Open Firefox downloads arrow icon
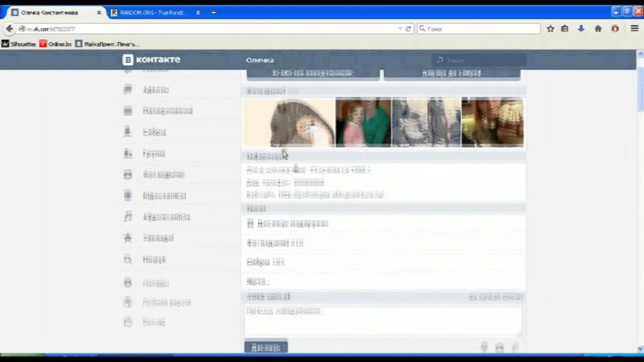Viewport: 644px width, 362px height. point(581,29)
